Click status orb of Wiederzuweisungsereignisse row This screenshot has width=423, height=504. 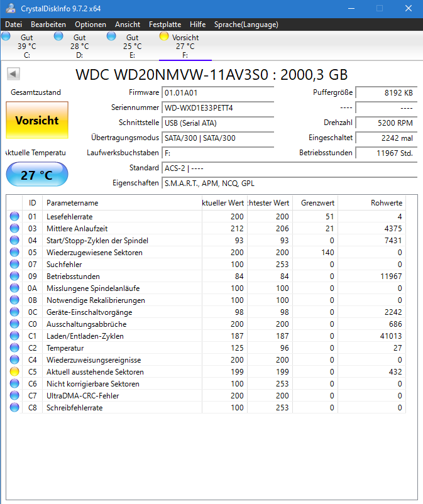pyautogui.click(x=14, y=359)
